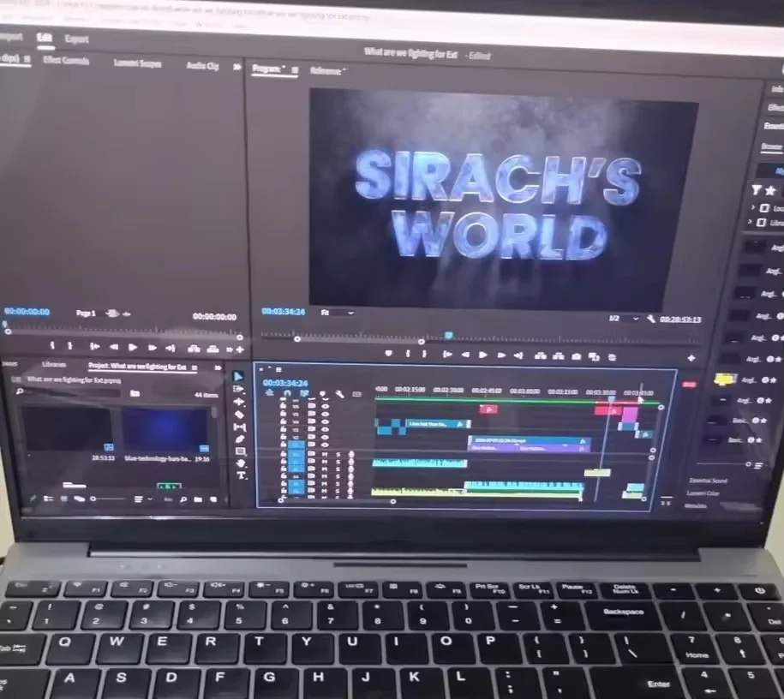Open Program panel hamburger menu
This screenshot has height=699, width=784.
coord(295,70)
